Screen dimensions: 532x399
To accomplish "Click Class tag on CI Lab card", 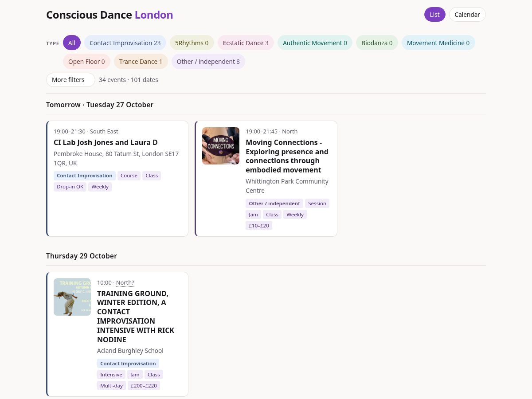I will pos(152,176).
